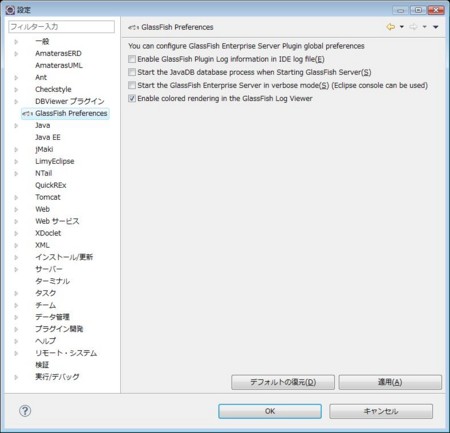Click the forward navigation arrow icon
This screenshot has width=450, height=433.
[413, 27]
